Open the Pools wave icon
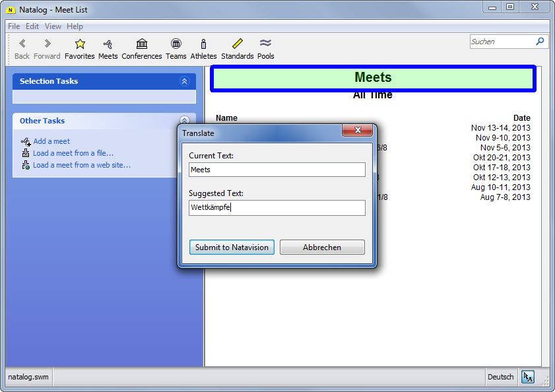Image resolution: width=555 pixels, height=392 pixels. pyautogui.click(x=266, y=44)
